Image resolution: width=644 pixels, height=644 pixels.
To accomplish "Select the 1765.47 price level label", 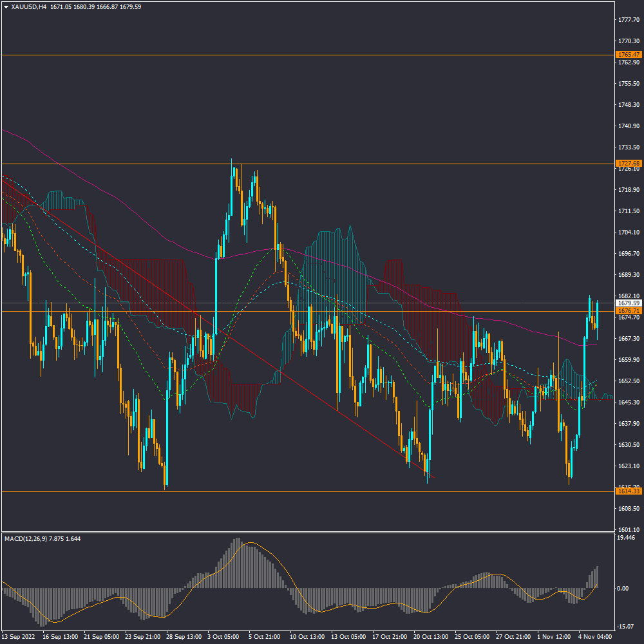I will (x=628, y=55).
